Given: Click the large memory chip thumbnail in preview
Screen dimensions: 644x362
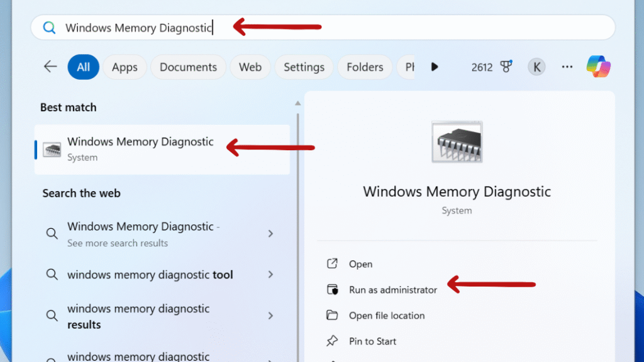Looking at the screenshot, I should tap(457, 142).
